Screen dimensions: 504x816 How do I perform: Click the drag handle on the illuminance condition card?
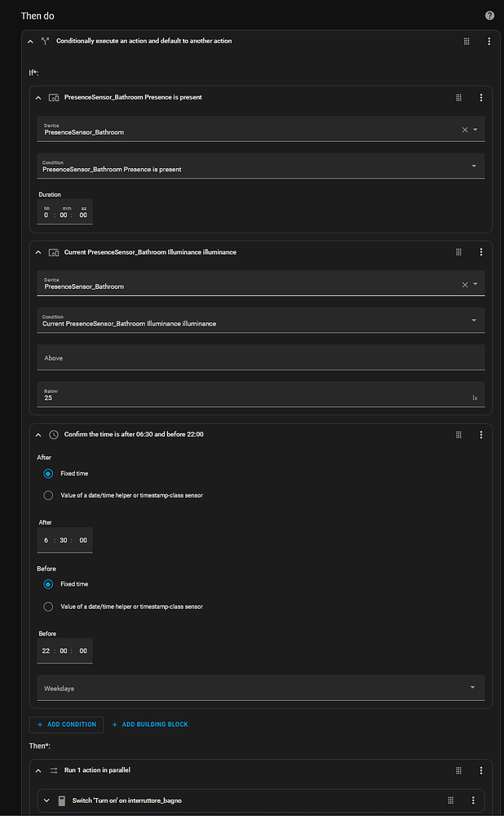(458, 251)
